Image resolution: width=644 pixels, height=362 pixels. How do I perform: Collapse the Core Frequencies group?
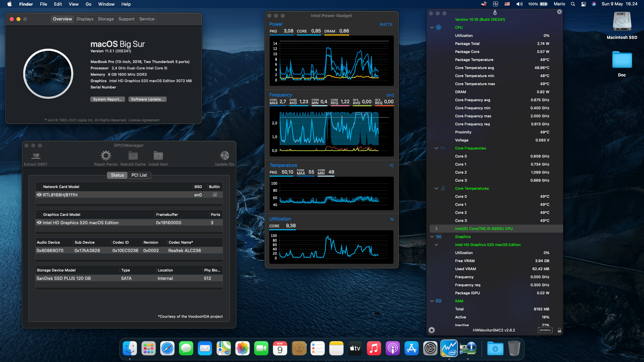click(436, 148)
